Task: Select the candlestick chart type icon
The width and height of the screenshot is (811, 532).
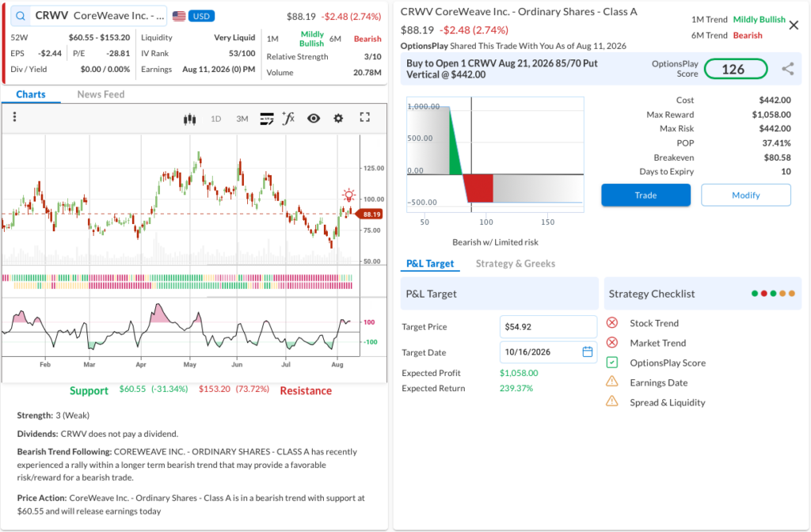Action: tap(190, 119)
